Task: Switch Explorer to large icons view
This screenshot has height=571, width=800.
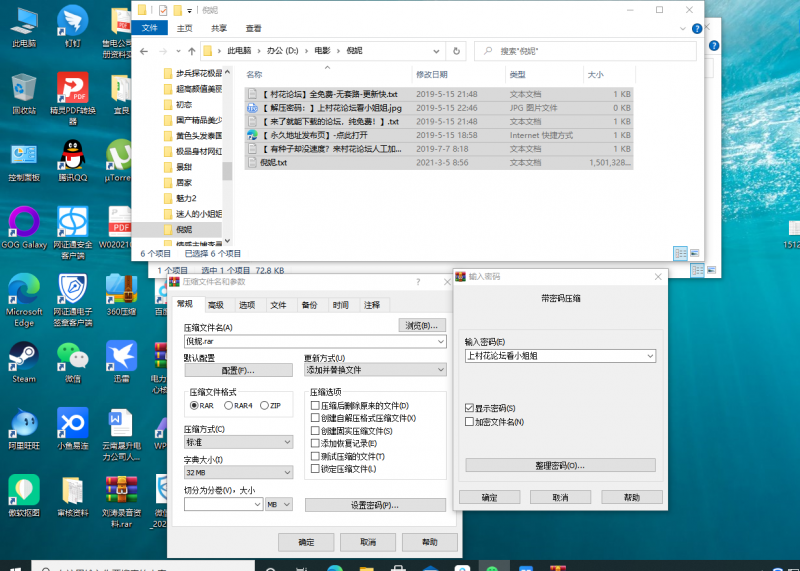Action: [x=695, y=253]
